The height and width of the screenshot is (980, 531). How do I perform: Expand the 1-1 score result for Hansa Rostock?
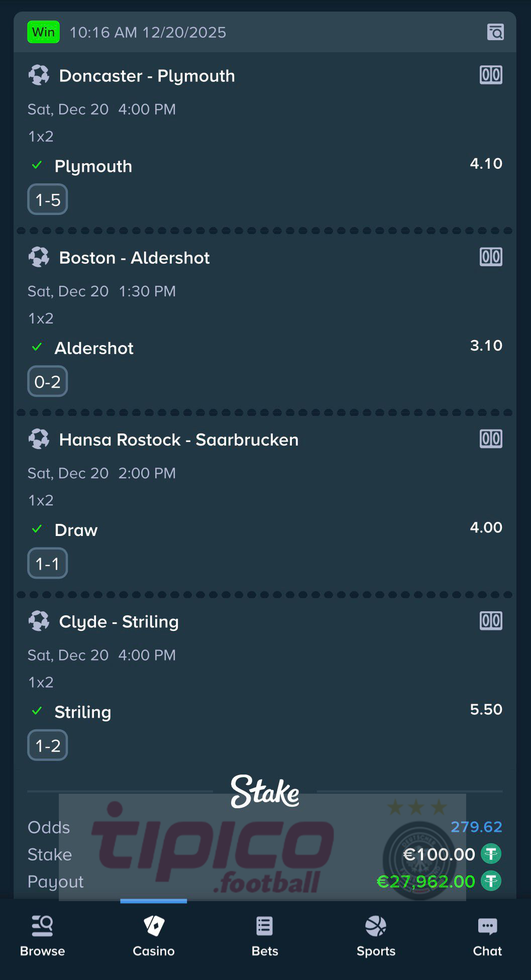pyautogui.click(x=47, y=563)
